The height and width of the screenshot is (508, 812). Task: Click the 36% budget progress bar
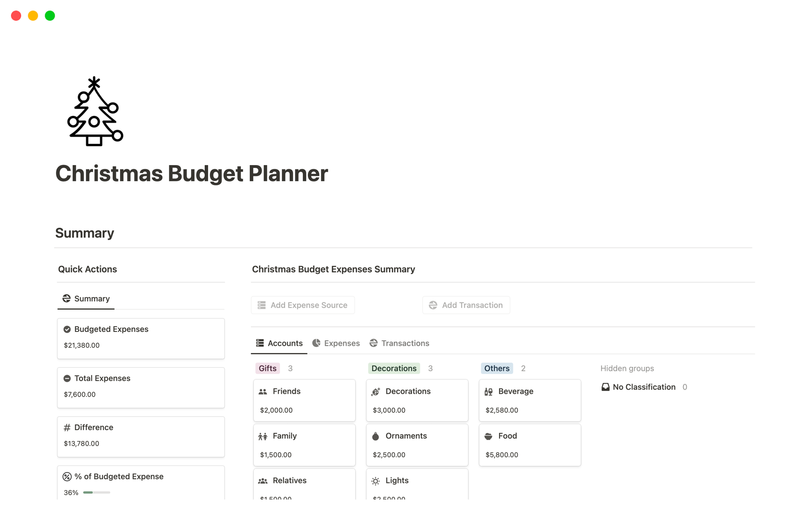[97, 492]
